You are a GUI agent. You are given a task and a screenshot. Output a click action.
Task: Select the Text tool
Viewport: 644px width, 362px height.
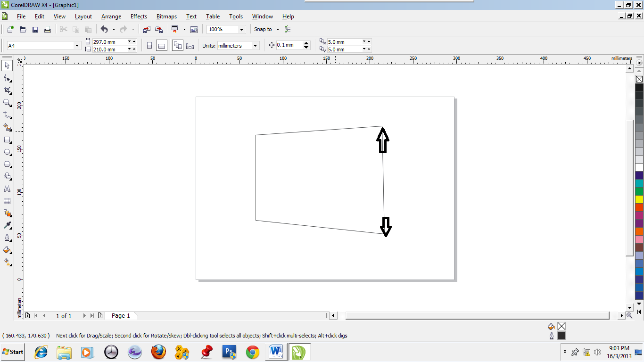tap(7, 189)
